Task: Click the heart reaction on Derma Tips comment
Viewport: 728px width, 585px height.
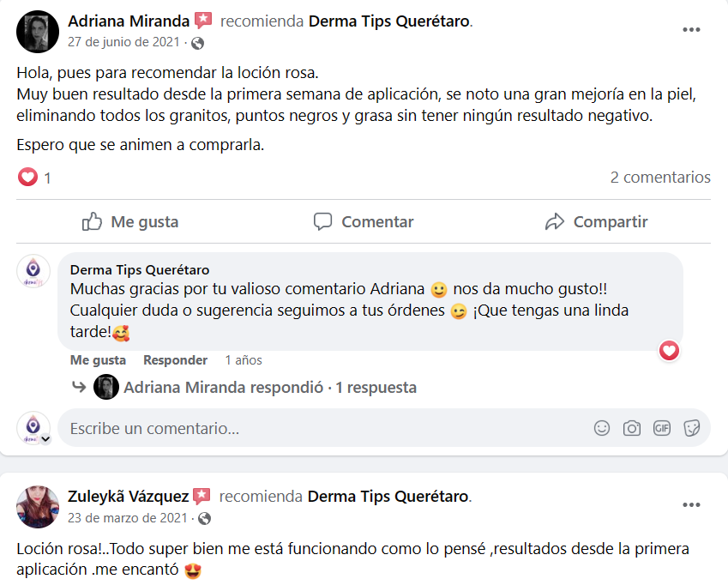Action: point(670,350)
